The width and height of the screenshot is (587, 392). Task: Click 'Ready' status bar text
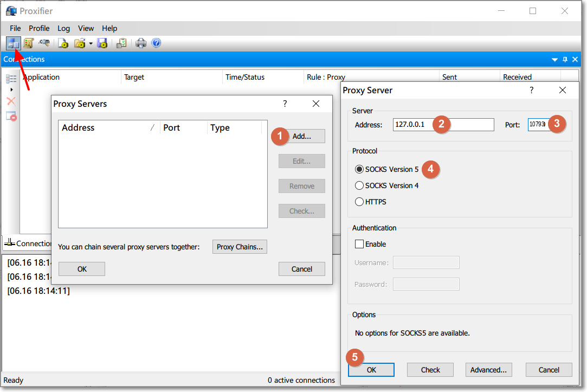click(14, 381)
